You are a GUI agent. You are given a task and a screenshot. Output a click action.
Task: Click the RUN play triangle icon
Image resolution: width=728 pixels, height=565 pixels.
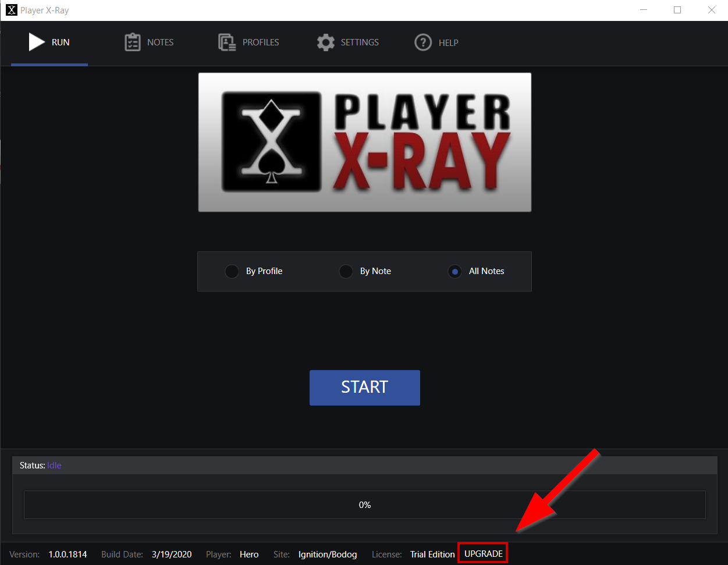click(37, 42)
